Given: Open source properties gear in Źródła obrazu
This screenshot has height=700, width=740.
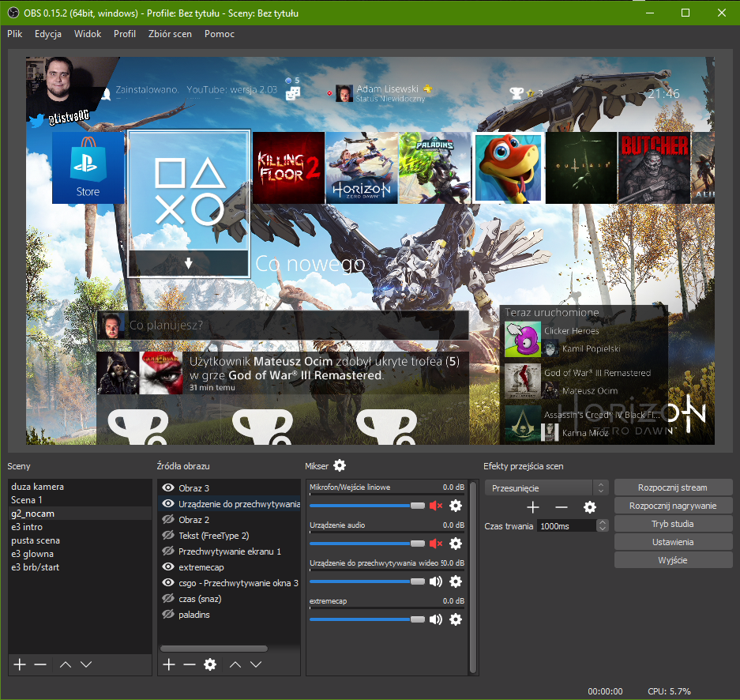Looking at the screenshot, I should click(x=210, y=664).
